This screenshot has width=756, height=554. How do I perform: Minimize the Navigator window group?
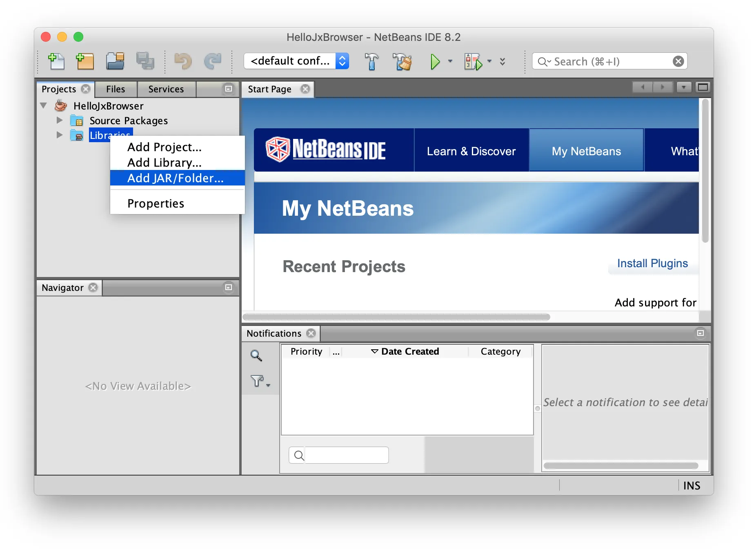coord(229,287)
